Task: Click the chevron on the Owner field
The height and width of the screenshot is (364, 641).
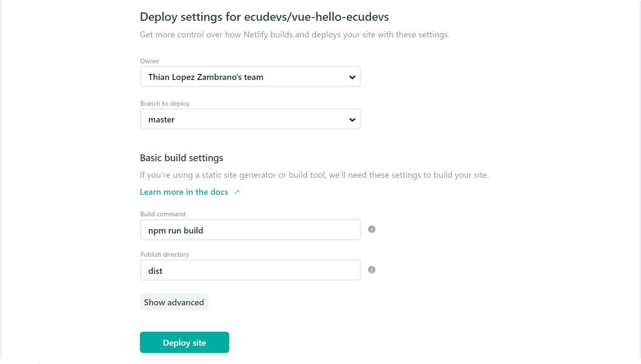Action: pyautogui.click(x=352, y=77)
